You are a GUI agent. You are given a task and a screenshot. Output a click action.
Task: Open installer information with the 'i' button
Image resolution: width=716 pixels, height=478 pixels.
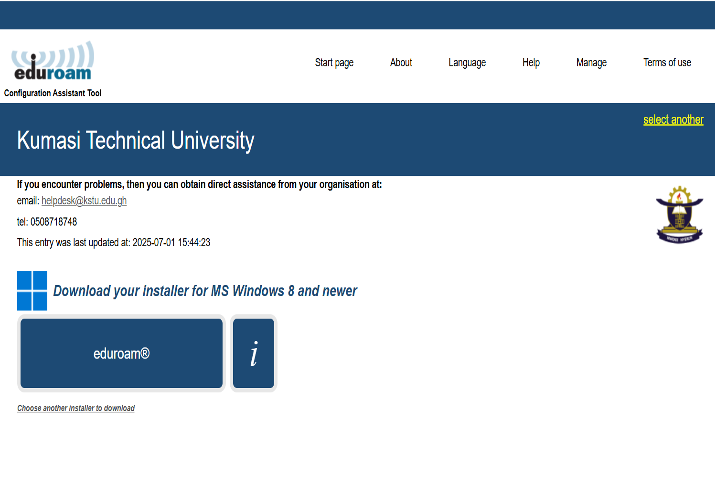(x=253, y=353)
